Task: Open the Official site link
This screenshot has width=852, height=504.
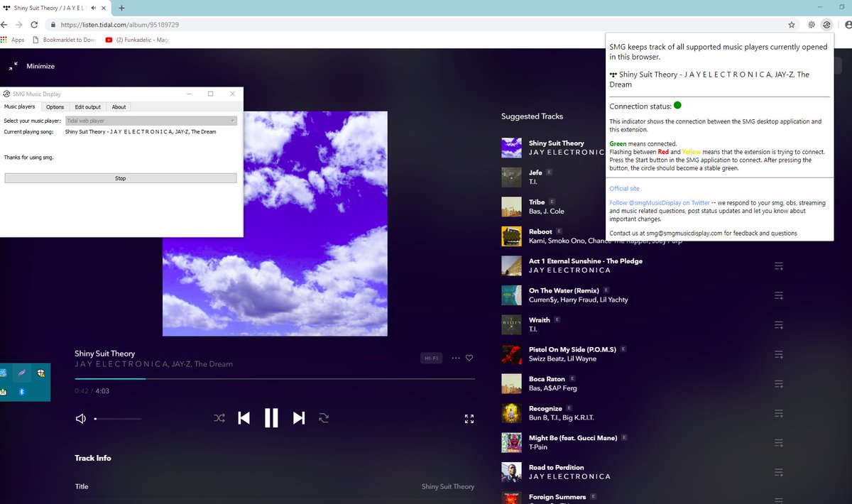Action: [x=624, y=188]
